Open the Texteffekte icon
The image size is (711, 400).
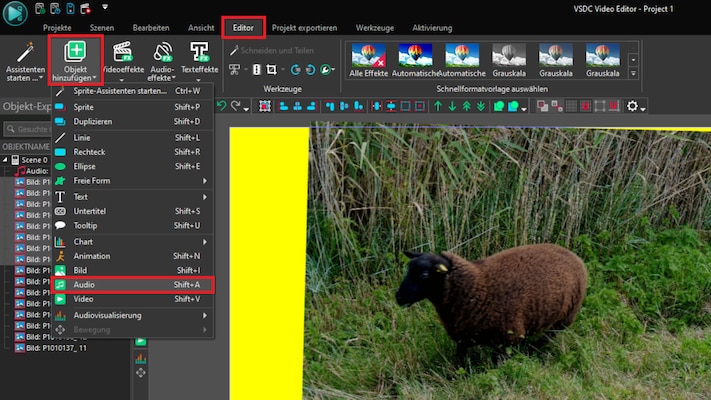[x=200, y=53]
